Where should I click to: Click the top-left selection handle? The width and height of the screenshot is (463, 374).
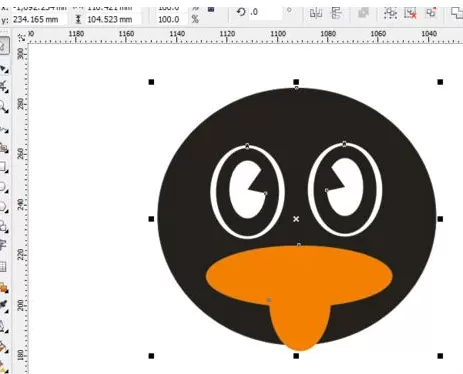pyautogui.click(x=151, y=82)
